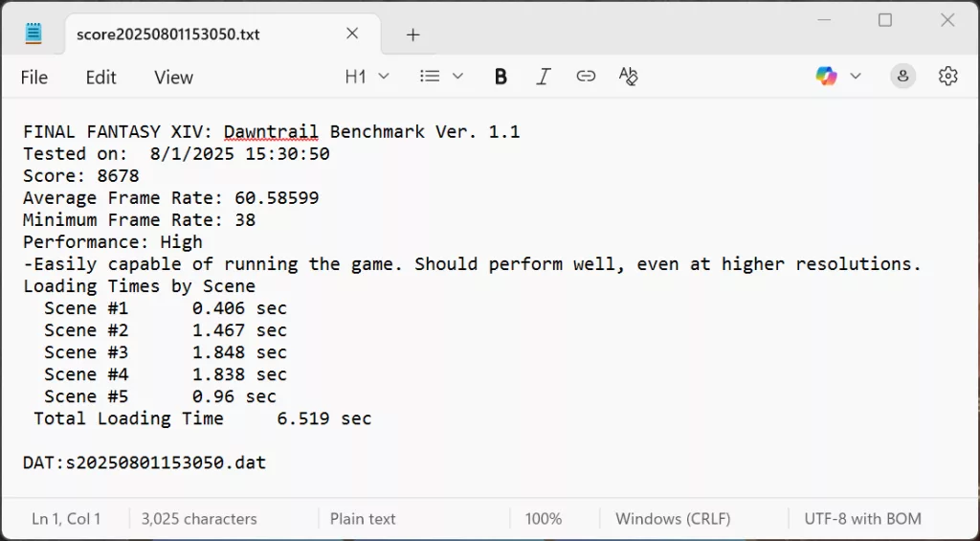Viewport: 980px width, 541px height.
Task: Toggle italic formatting
Action: tap(544, 77)
